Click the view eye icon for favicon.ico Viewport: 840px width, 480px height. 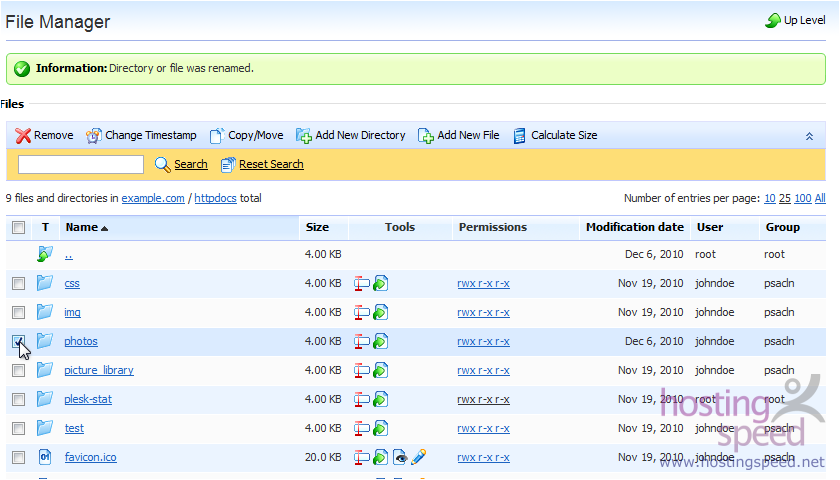[x=400, y=457]
